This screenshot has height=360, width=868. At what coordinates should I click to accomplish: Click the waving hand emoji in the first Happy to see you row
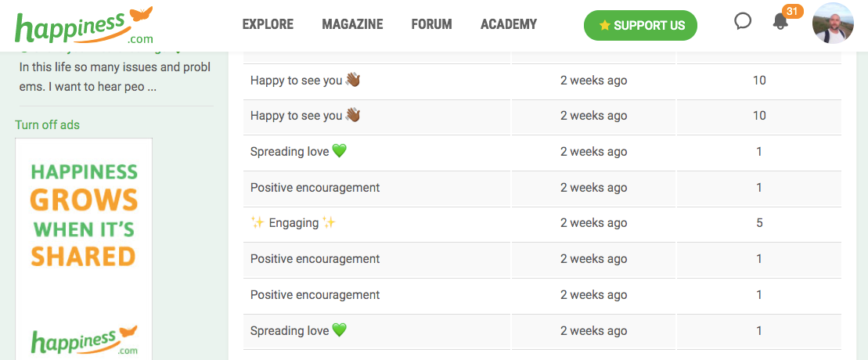tap(353, 80)
